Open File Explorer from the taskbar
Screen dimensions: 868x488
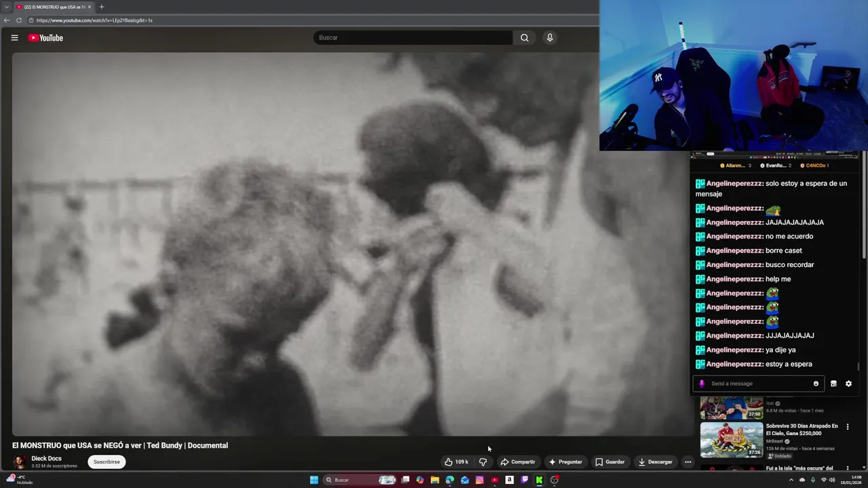(x=435, y=480)
